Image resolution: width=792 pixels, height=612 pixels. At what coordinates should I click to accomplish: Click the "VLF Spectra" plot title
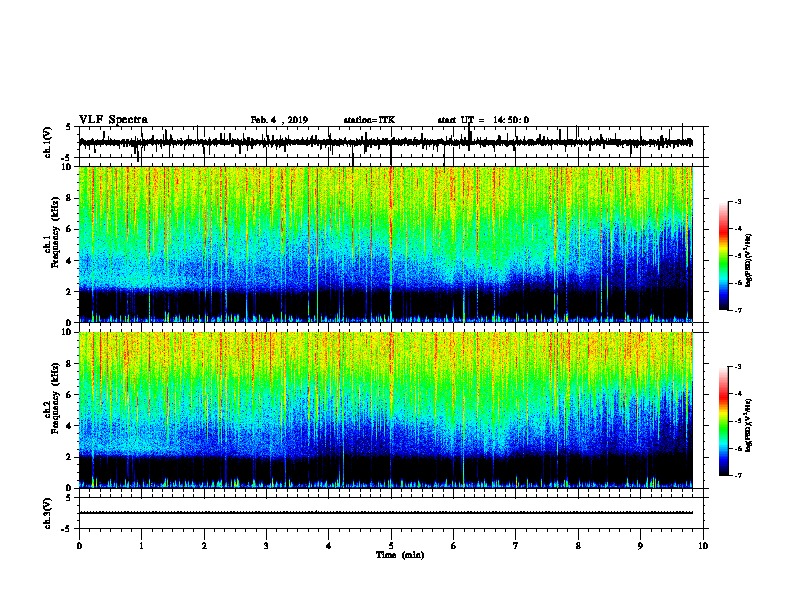coord(113,120)
